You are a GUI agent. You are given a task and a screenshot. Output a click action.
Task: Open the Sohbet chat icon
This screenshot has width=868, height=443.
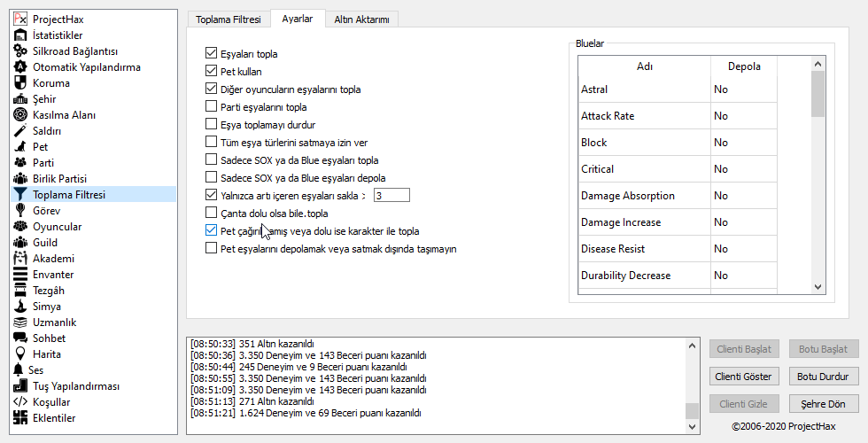20,338
